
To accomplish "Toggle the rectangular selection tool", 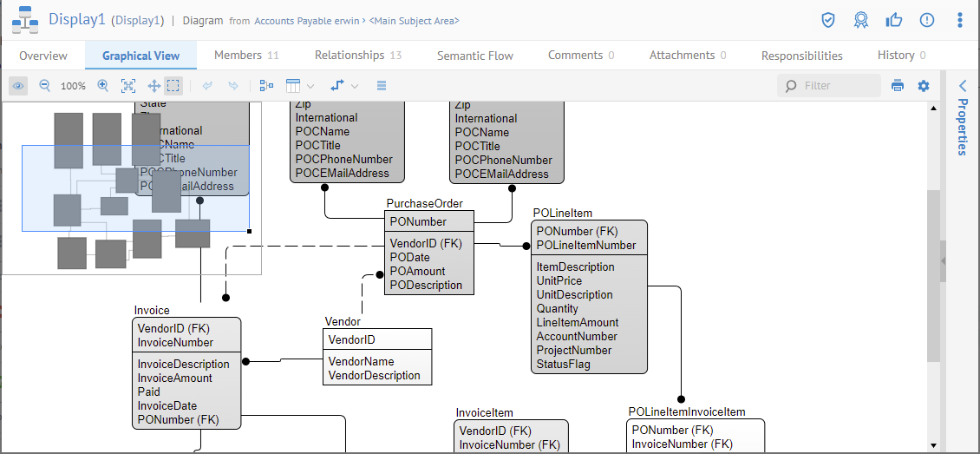I will pos(173,86).
